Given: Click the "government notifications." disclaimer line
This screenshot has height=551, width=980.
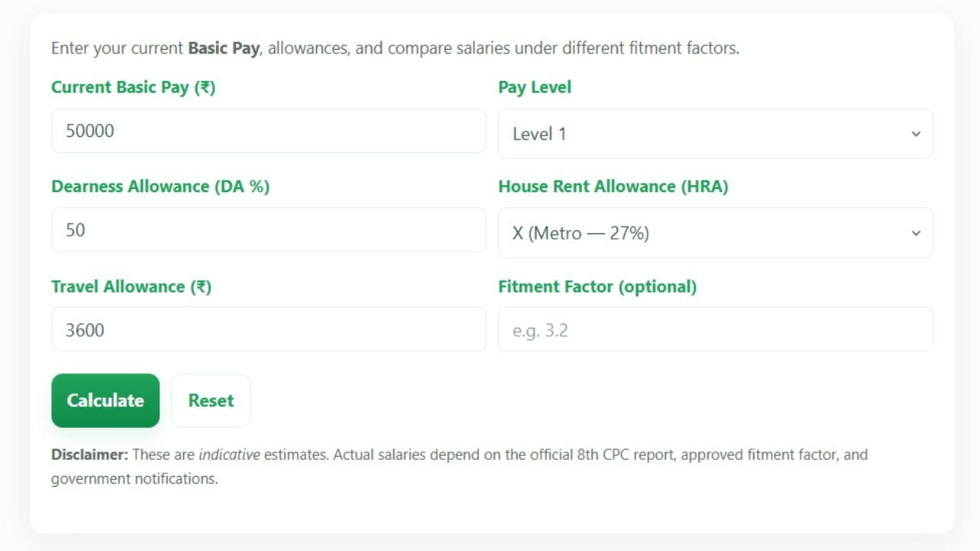Looking at the screenshot, I should 135,479.
